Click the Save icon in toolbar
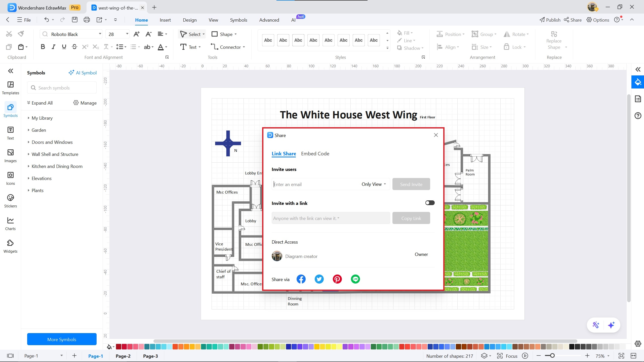This screenshot has height=362, width=644. coord(74,20)
